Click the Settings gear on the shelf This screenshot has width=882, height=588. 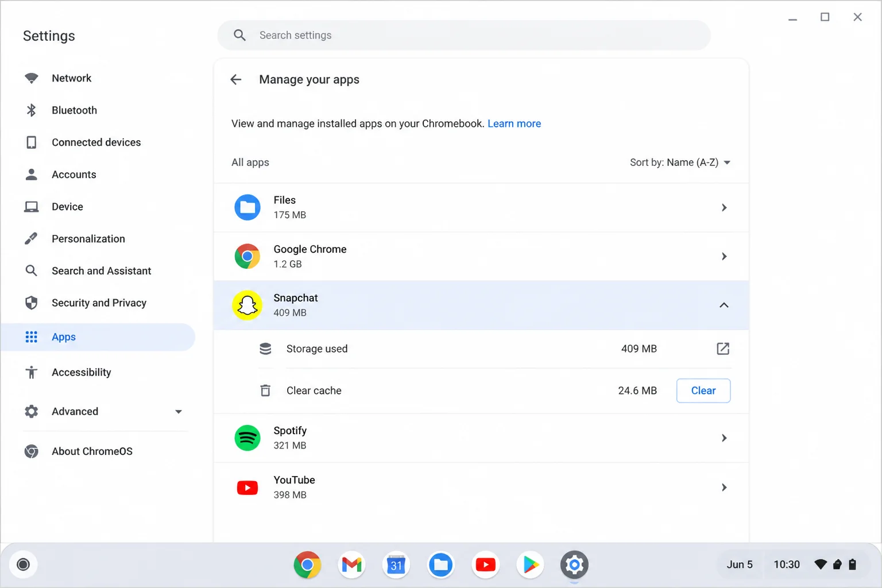(575, 565)
